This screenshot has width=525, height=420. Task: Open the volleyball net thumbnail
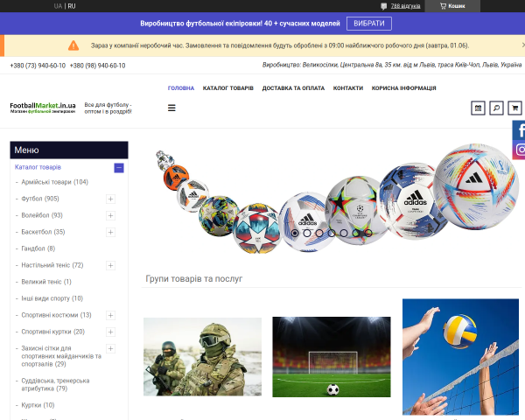tap(460, 357)
